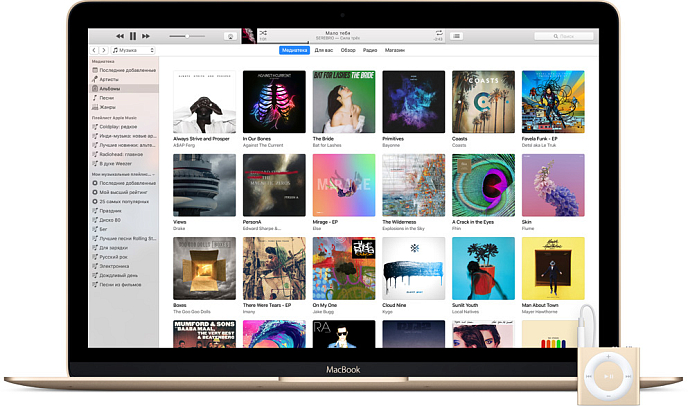The height and width of the screenshot is (406, 688).
Task: Go forward with the right arrow button
Action: coord(104,50)
